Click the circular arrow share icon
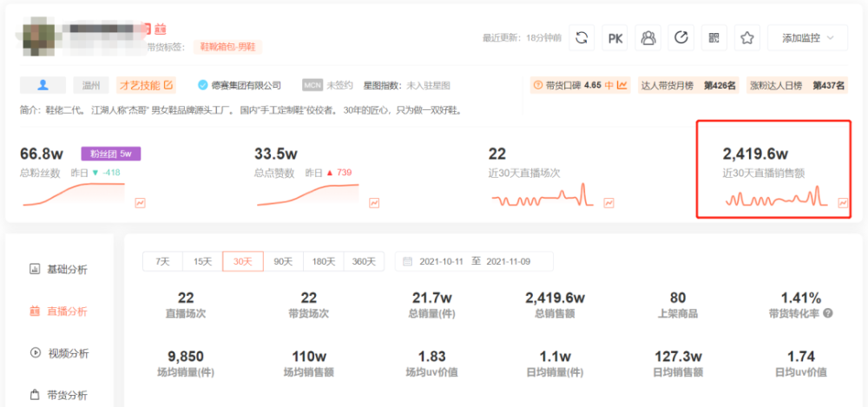Screen dimensions: 868x407 pos(681,37)
